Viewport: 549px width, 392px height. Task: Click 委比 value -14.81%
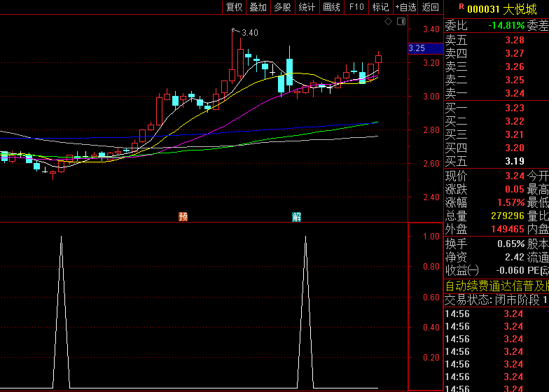(x=506, y=25)
